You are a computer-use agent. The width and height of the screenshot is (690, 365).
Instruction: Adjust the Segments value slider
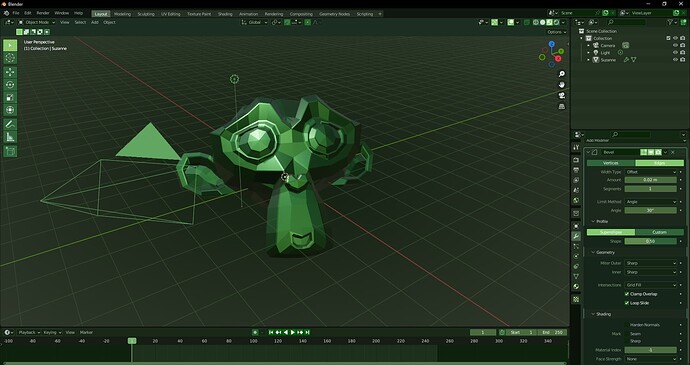[650, 189]
